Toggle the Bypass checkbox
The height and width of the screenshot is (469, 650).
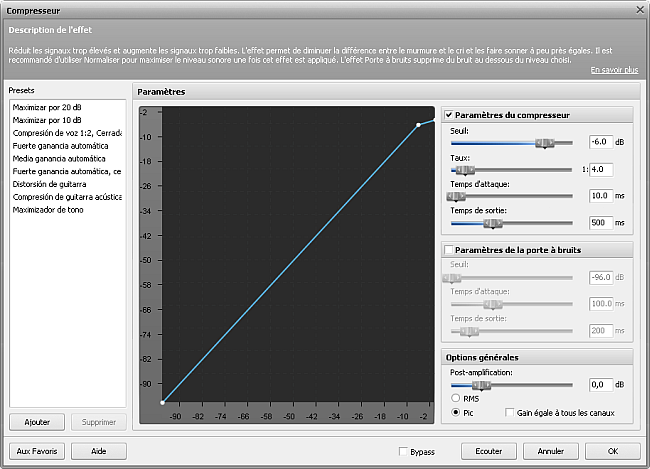pyautogui.click(x=404, y=452)
